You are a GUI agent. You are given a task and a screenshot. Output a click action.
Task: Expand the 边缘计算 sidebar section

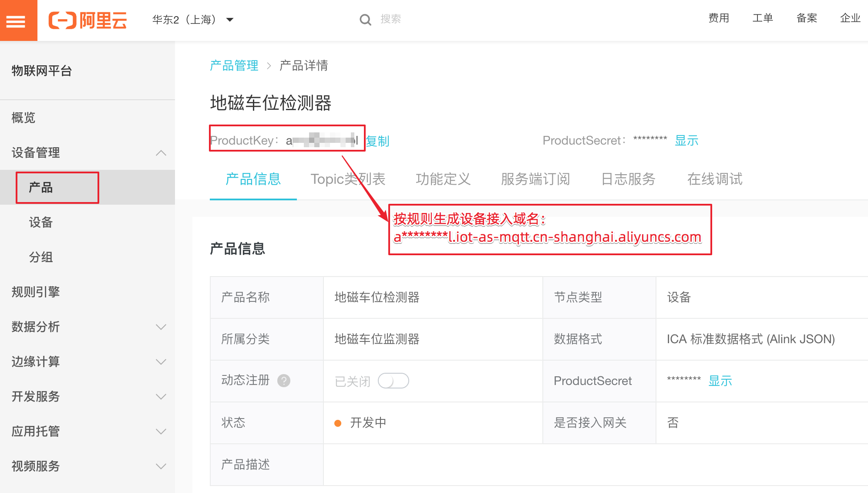tap(161, 362)
